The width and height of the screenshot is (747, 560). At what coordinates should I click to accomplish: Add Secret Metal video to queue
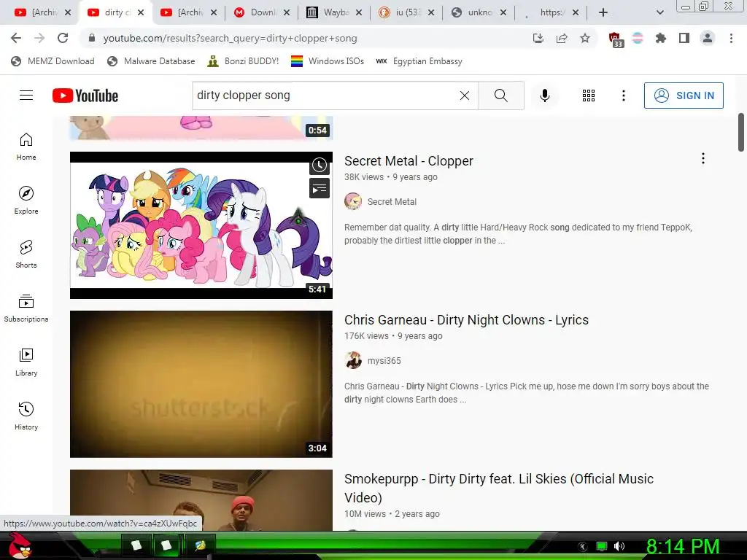320,189
